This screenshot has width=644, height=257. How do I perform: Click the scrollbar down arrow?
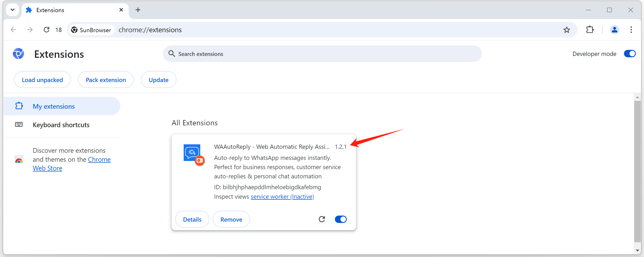point(637,250)
